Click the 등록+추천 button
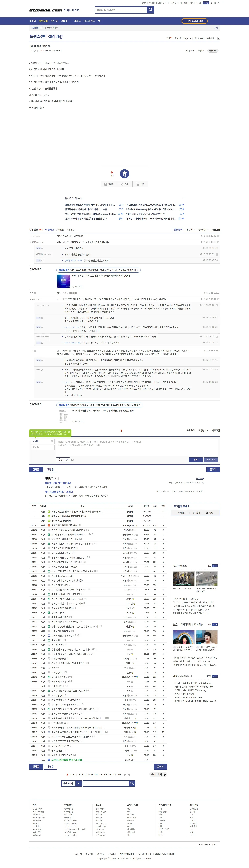The width and height of the screenshot is (249, 868). click(211, 460)
